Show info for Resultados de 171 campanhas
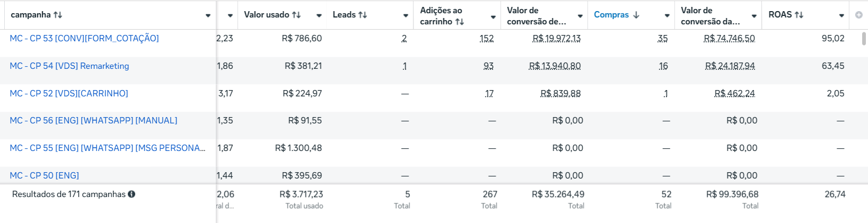This screenshot has width=868, height=223. [x=131, y=194]
